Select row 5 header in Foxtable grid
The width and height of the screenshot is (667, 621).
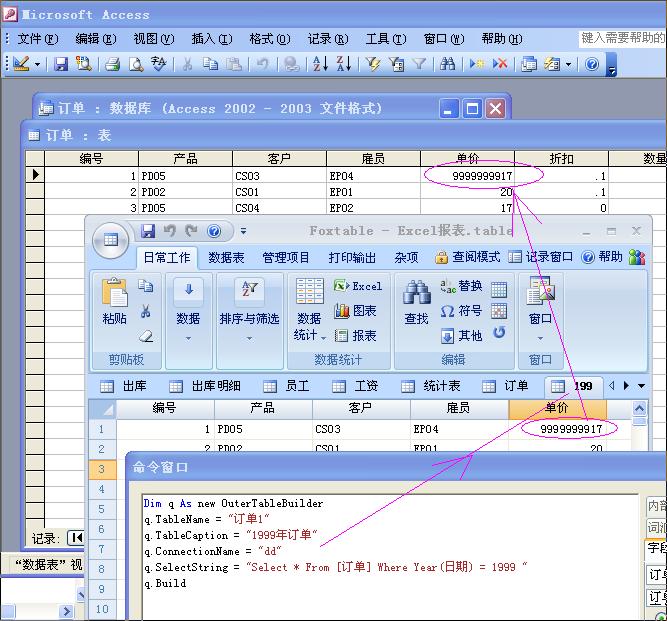tap(102, 509)
